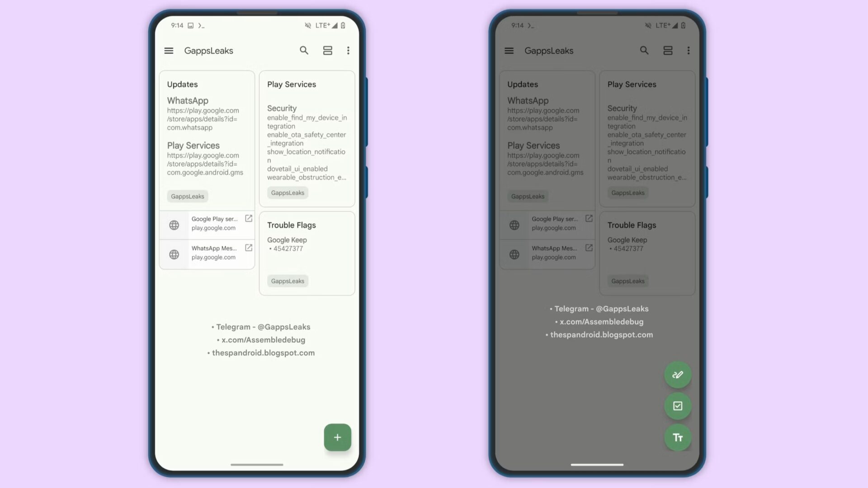Tap the search icon

[x=304, y=50]
